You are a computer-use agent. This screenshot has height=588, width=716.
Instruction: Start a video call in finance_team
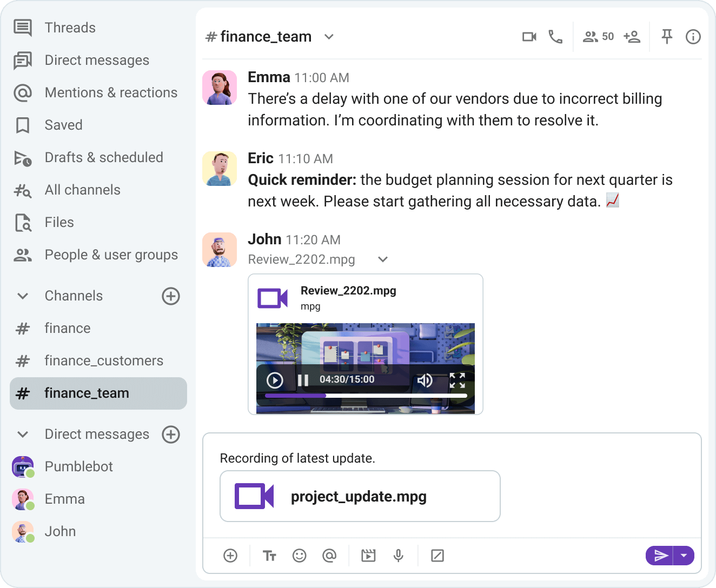point(529,37)
